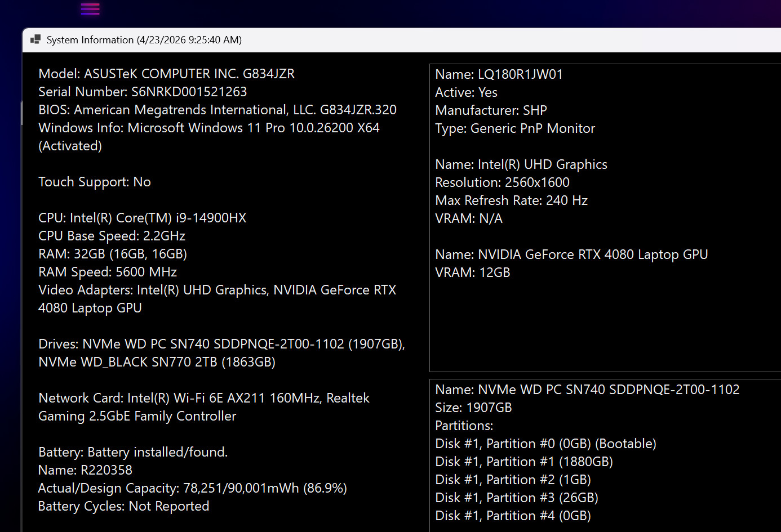The height and width of the screenshot is (532, 781).
Task: Click the 'Actual/Design Capacity' battery line
Action: tap(193, 488)
